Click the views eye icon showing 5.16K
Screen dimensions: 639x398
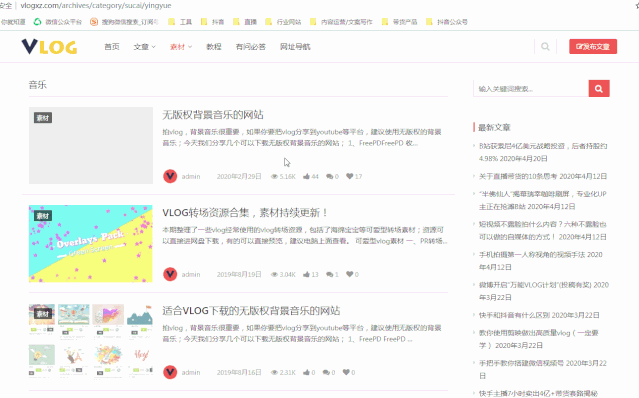click(x=274, y=176)
